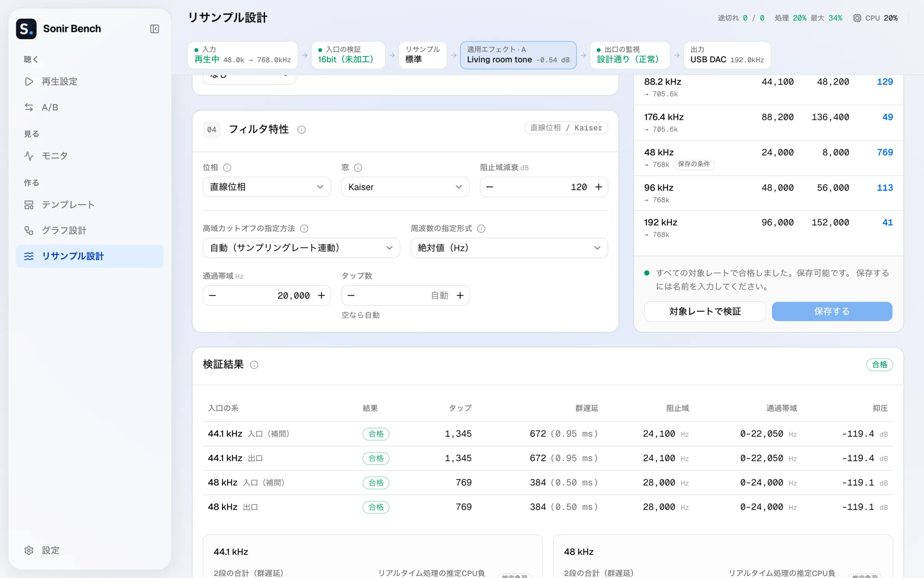This screenshot has width=924, height=578.
Task: Select the 入力 再生中 pipeline stage
Action: (243, 55)
